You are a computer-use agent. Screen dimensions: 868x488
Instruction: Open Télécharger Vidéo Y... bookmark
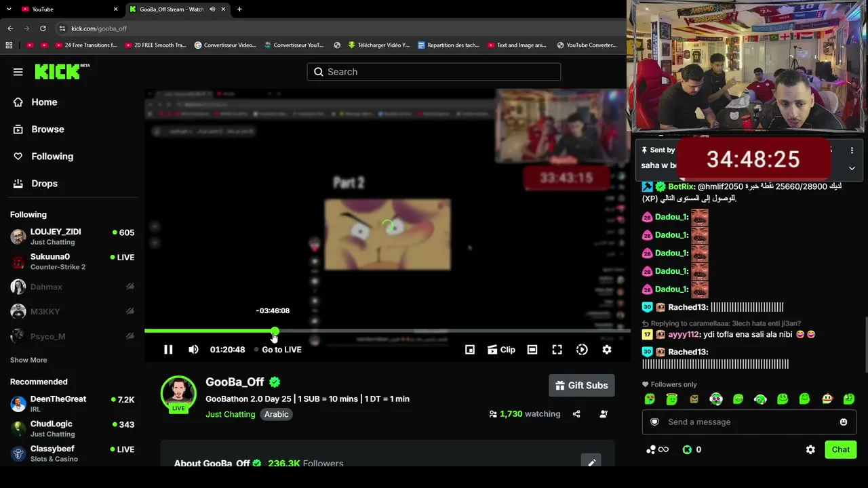(x=378, y=45)
